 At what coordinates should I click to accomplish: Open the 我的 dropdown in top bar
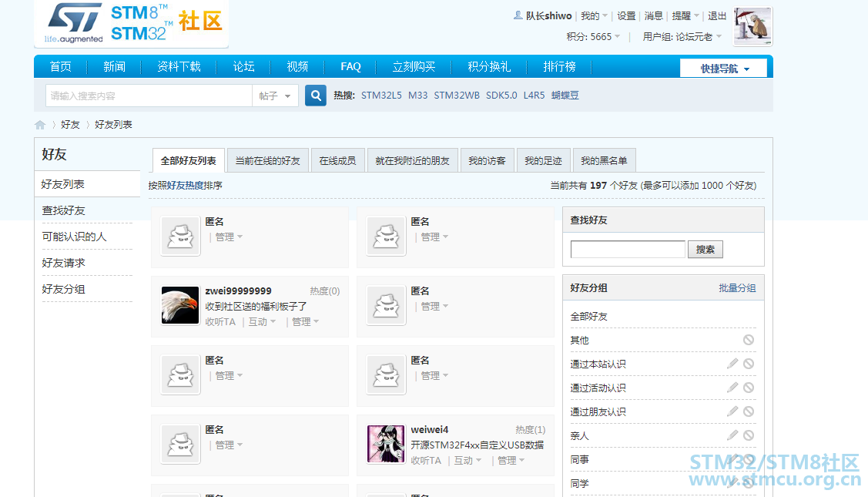coord(594,16)
